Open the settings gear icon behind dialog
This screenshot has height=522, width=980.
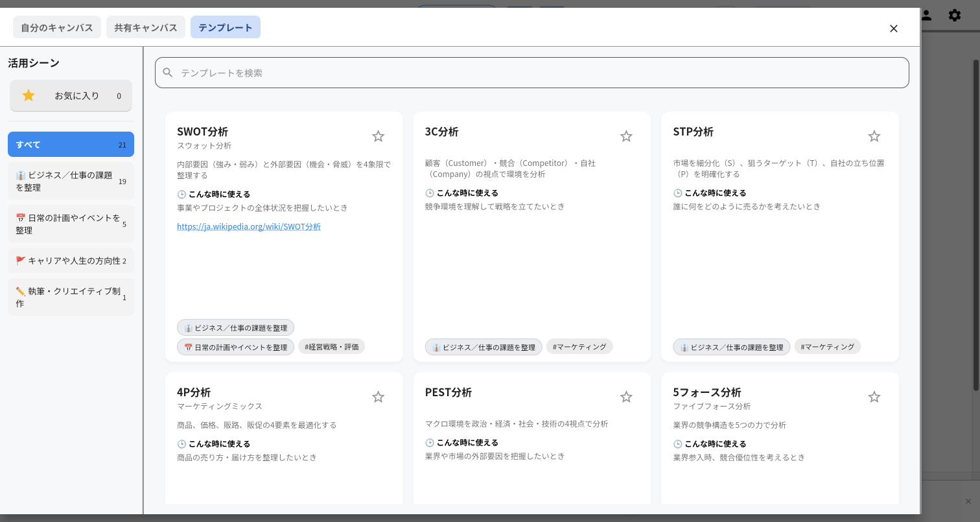click(955, 15)
